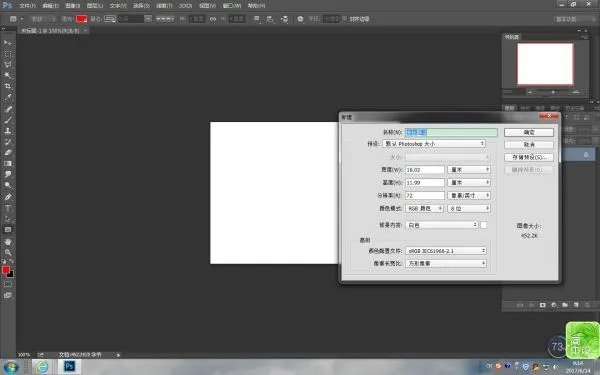Click the OK button in New dialog
The height and width of the screenshot is (375, 600).
coord(529,132)
